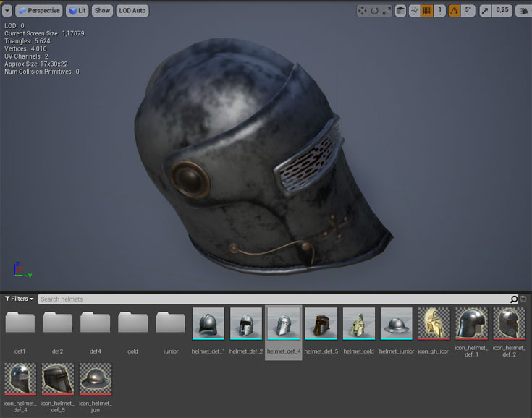Viewport: 532px width, 418px height.
Task: Click the LOD Auto button
Action: pos(132,11)
